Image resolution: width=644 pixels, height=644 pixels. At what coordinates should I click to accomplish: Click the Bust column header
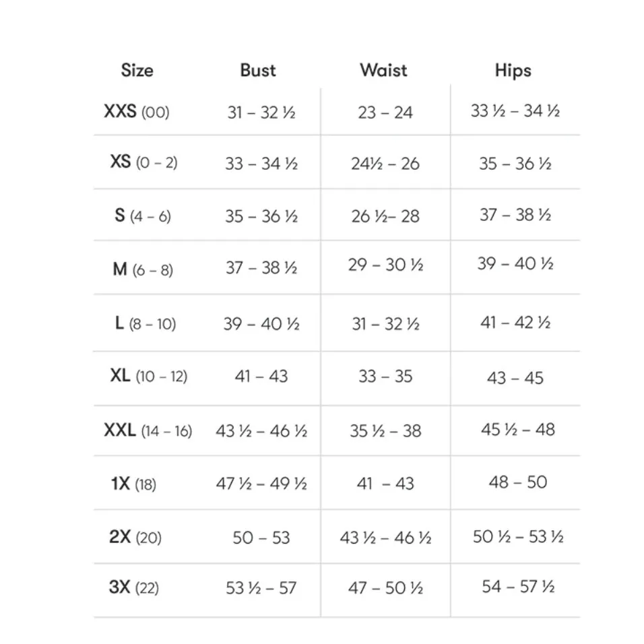[x=258, y=71]
